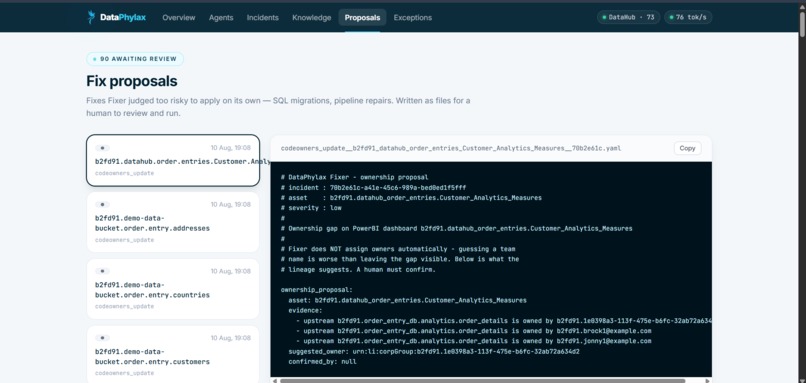Viewport: 806px width, 383px height.
Task: Click the Ownership gap on PowerBI comment
Action: (456, 228)
